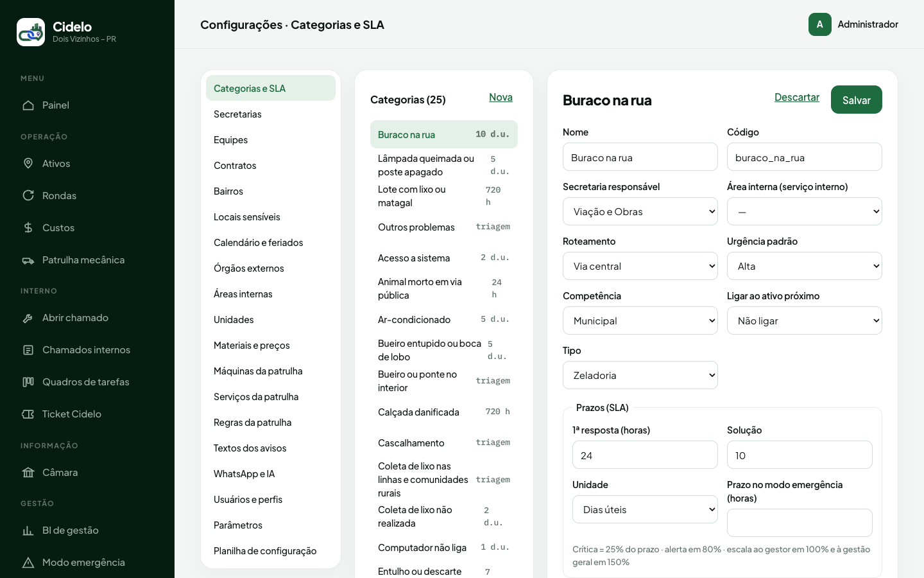Click the Custos dollar icon
The image size is (924, 578).
[x=28, y=228]
